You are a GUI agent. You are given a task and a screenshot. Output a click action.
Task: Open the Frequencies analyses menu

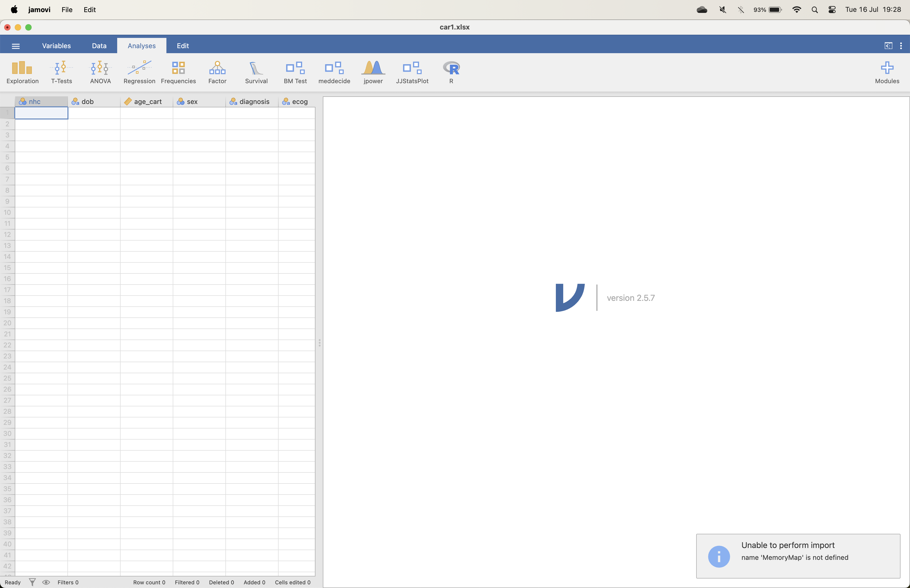pyautogui.click(x=178, y=72)
